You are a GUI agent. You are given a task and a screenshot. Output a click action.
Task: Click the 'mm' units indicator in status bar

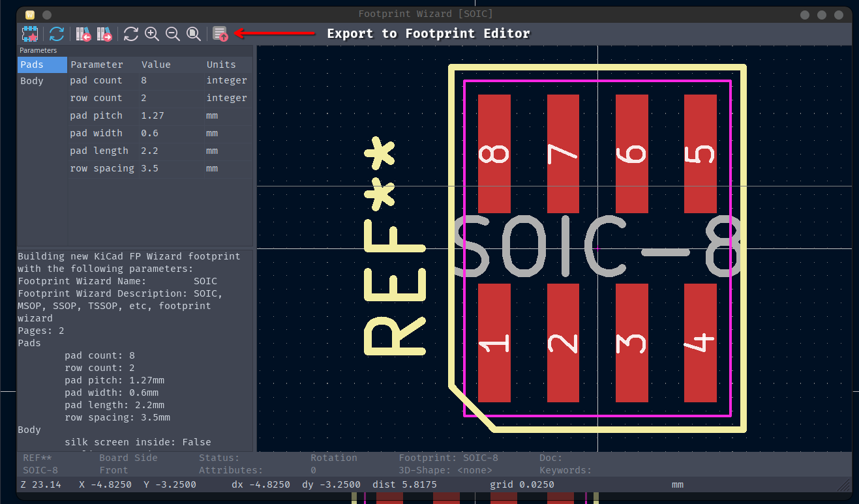678,484
